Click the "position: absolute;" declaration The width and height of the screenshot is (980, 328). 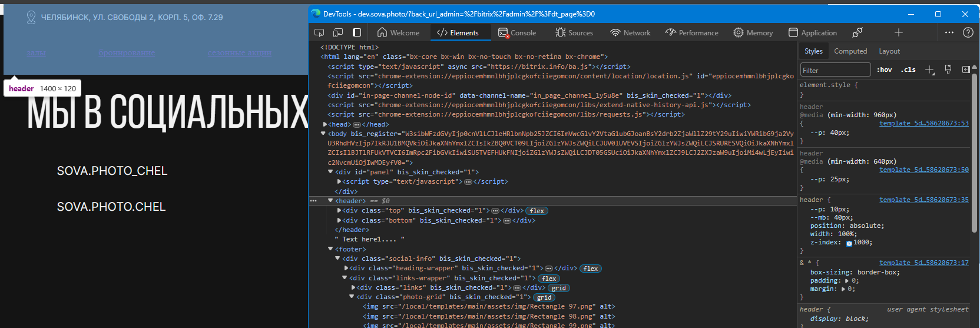[x=847, y=226]
